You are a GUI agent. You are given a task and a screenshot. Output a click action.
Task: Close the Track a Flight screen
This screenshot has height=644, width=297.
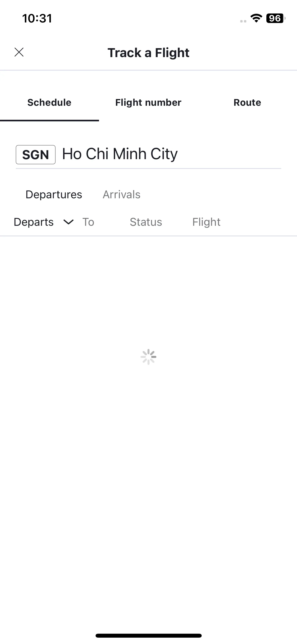pyautogui.click(x=19, y=52)
